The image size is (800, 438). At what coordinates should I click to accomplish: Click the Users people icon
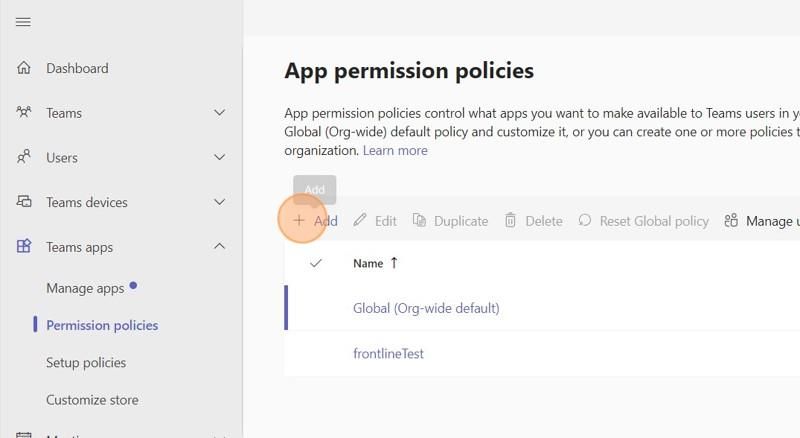(x=23, y=157)
